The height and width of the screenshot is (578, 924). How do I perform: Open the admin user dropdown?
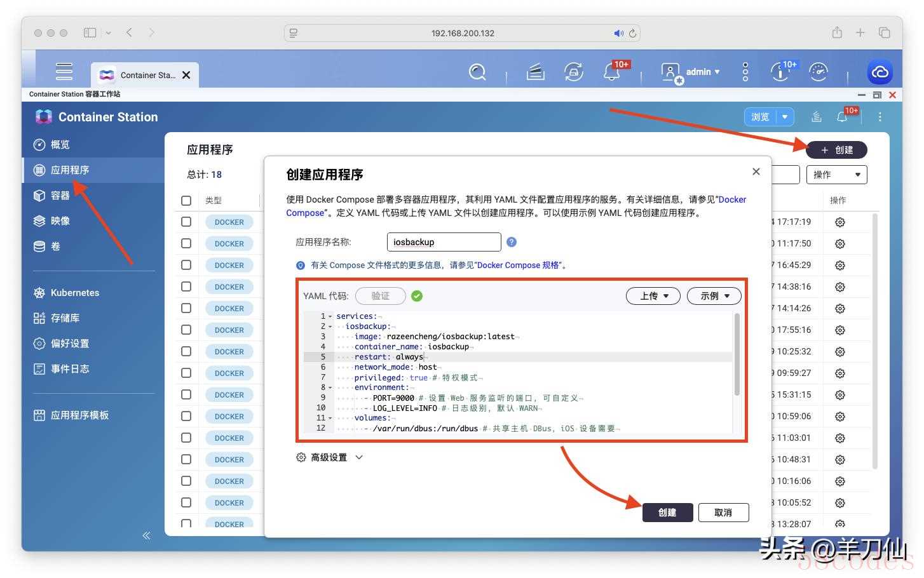coord(703,72)
